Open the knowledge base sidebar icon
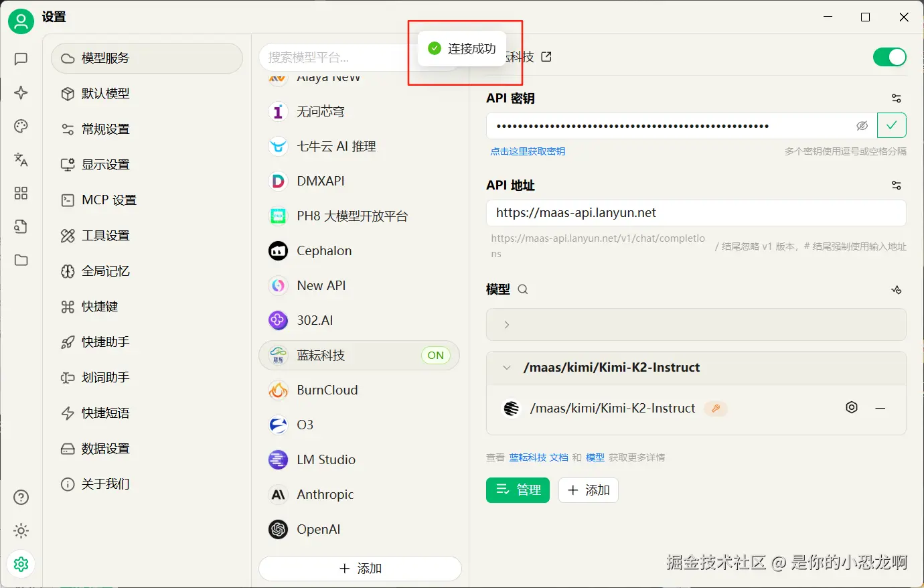This screenshot has height=588, width=924. tap(21, 226)
